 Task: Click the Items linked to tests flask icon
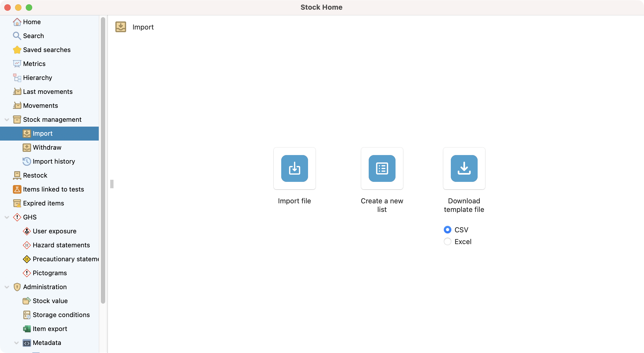click(x=17, y=189)
